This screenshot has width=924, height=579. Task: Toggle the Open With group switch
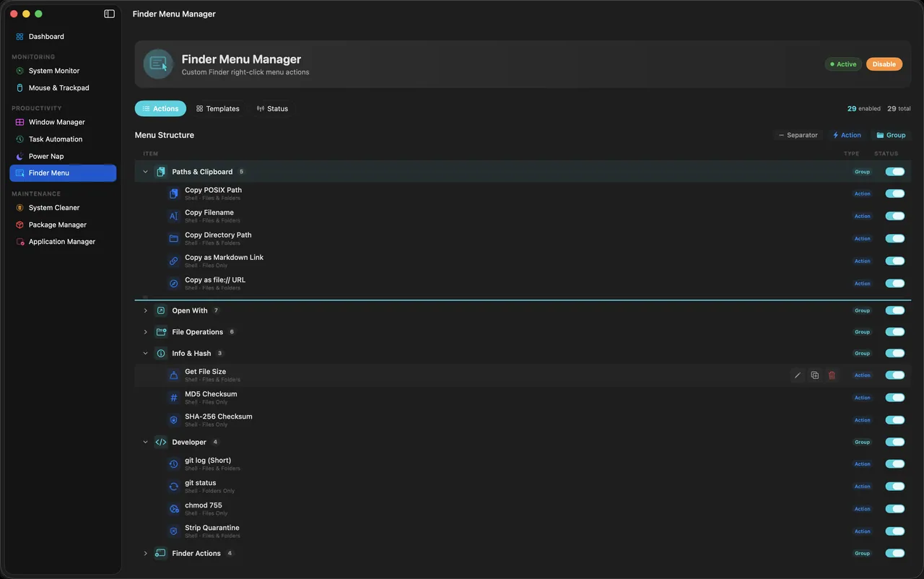[895, 310]
